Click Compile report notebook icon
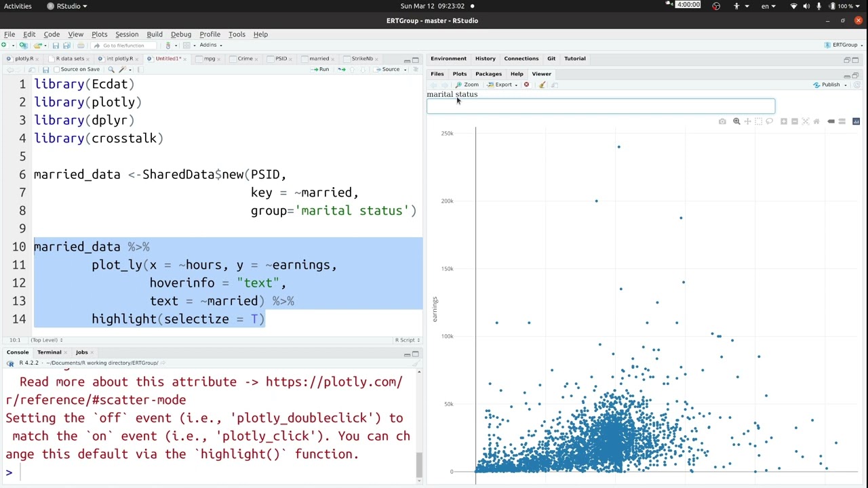 pyautogui.click(x=140, y=70)
